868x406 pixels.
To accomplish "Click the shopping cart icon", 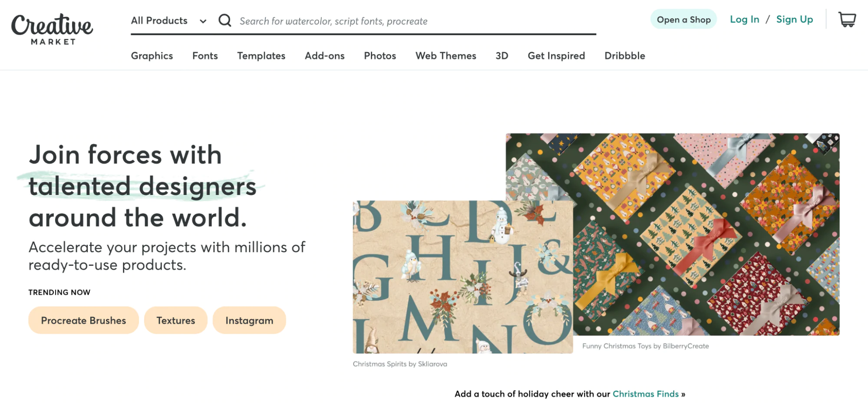I will pyautogui.click(x=847, y=20).
